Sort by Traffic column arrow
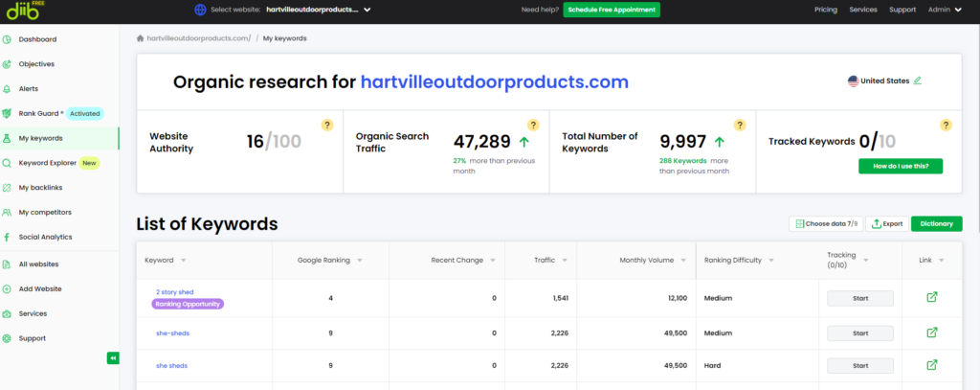The width and height of the screenshot is (980, 390). coord(565,261)
